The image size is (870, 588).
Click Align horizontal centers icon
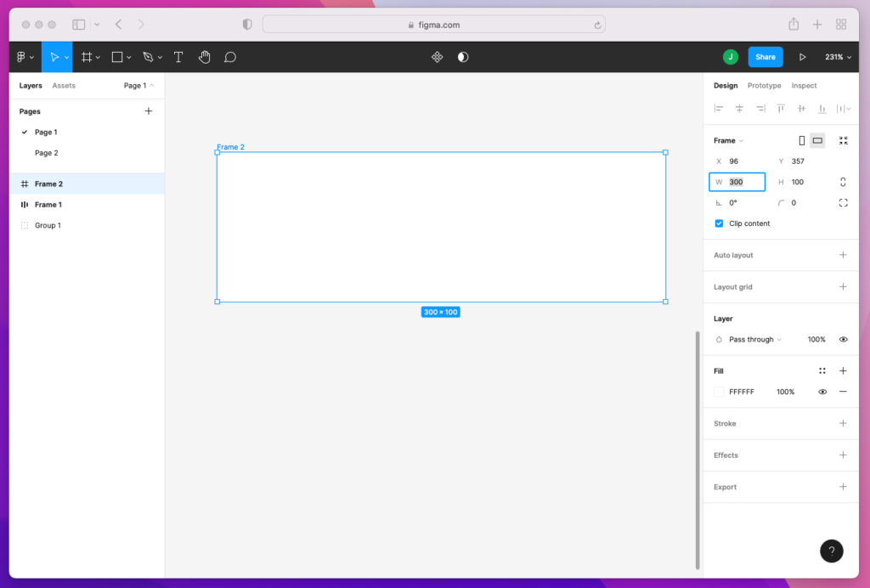click(x=739, y=109)
